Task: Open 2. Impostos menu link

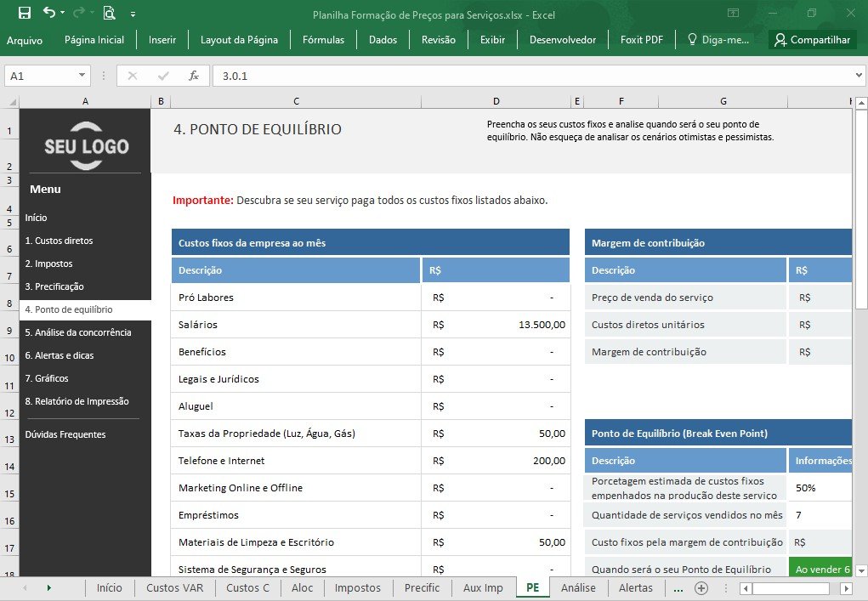Action: (48, 264)
